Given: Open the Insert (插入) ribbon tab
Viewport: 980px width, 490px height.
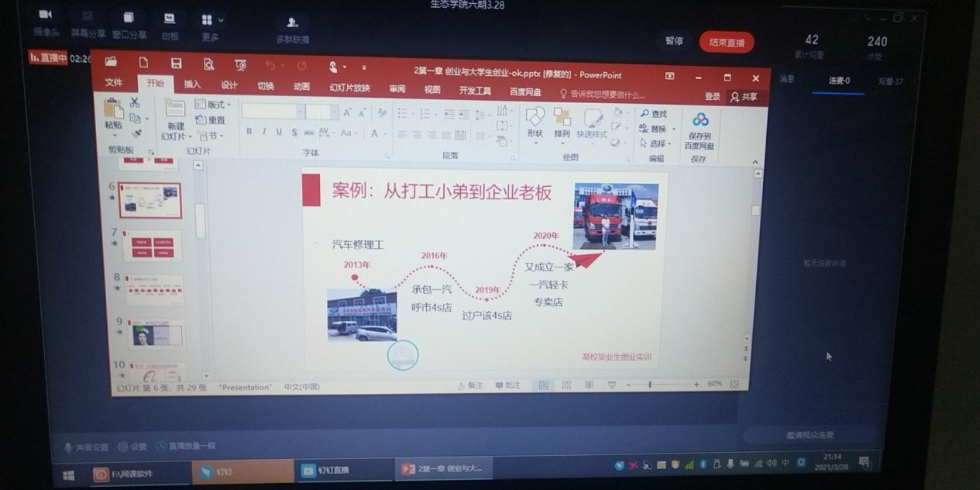Looking at the screenshot, I should (192, 85).
